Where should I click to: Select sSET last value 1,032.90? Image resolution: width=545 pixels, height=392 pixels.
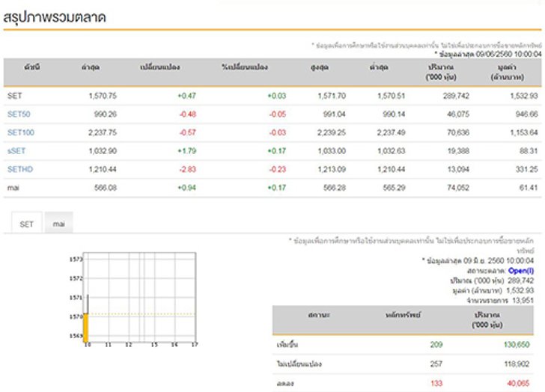[x=103, y=150]
